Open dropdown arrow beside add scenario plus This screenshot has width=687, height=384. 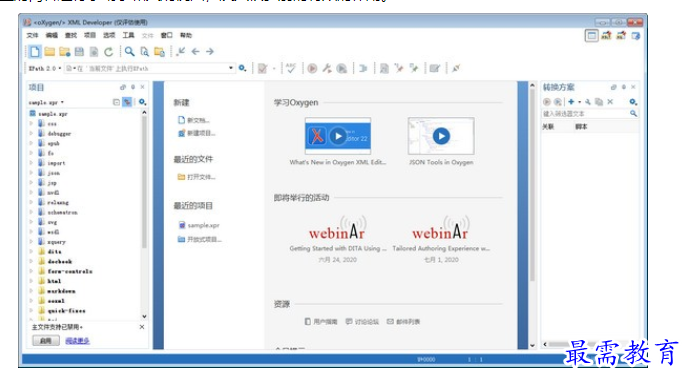point(579,102)
